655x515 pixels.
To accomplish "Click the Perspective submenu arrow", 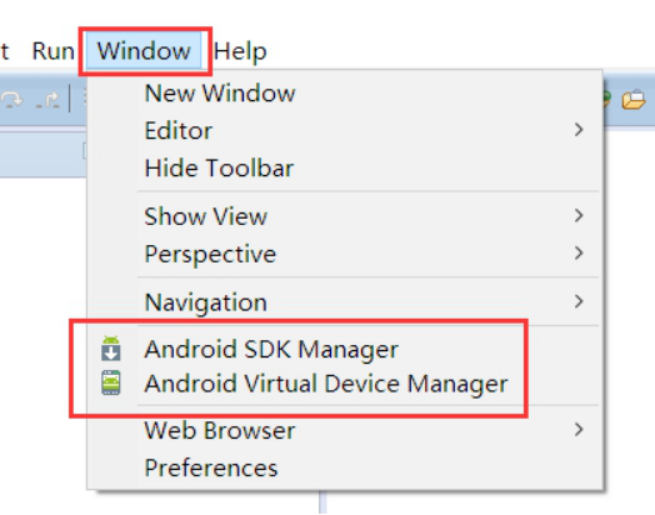I will coord(579,253).
